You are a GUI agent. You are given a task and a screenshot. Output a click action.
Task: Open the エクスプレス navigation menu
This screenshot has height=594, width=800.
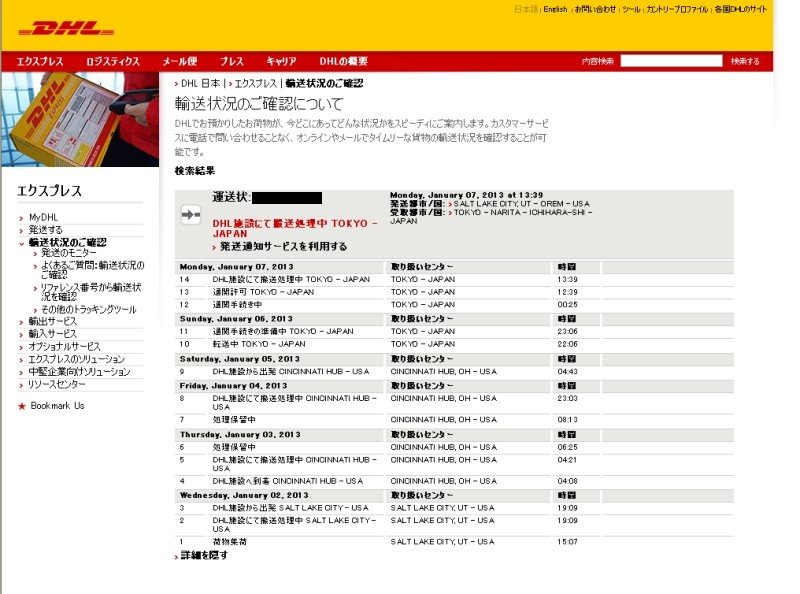40,61
